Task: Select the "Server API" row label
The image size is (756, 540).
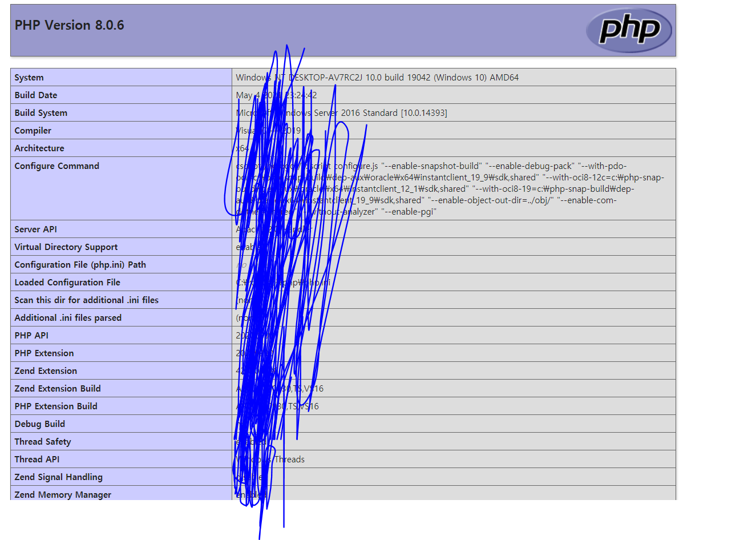Action: [36, 229]
